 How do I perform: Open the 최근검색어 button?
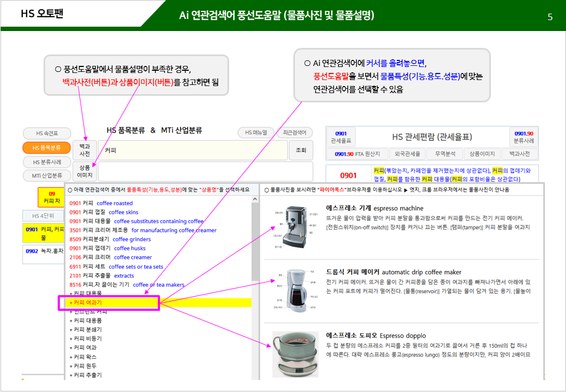[x=294, y=132]
